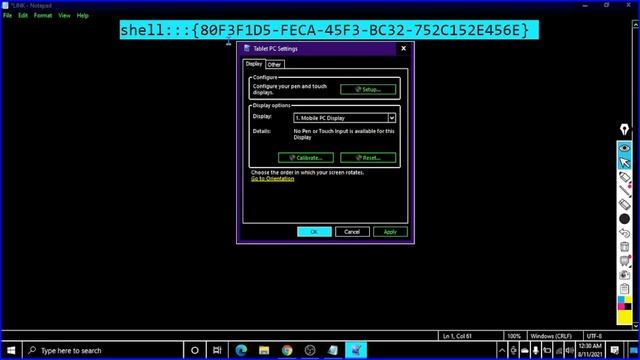Click the camera screenshot icon in pen toolbar
The height and width of the screenshot is (360, 640).
(x=624, y=275)
